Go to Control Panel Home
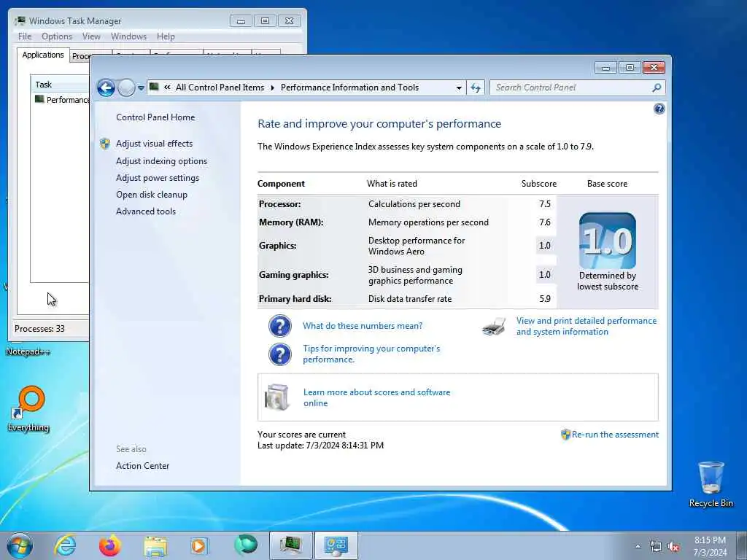 [x=155, y=117]
